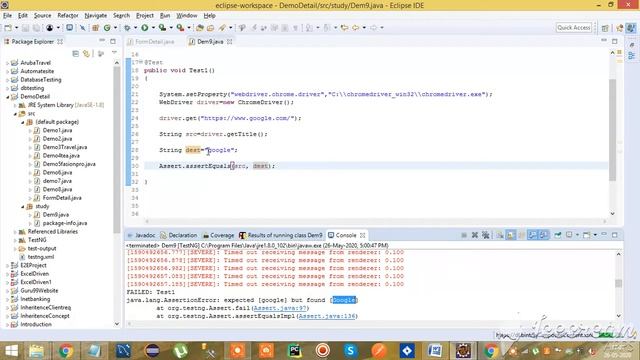The height and width of the screenshot is (360, 640).
Task: Select Dem9.java in Package Explorer
Action: 56,215
